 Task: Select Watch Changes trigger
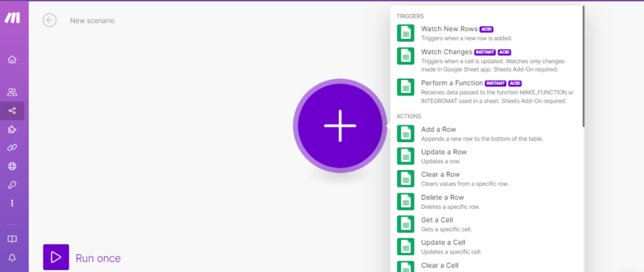tap(486, 61)
